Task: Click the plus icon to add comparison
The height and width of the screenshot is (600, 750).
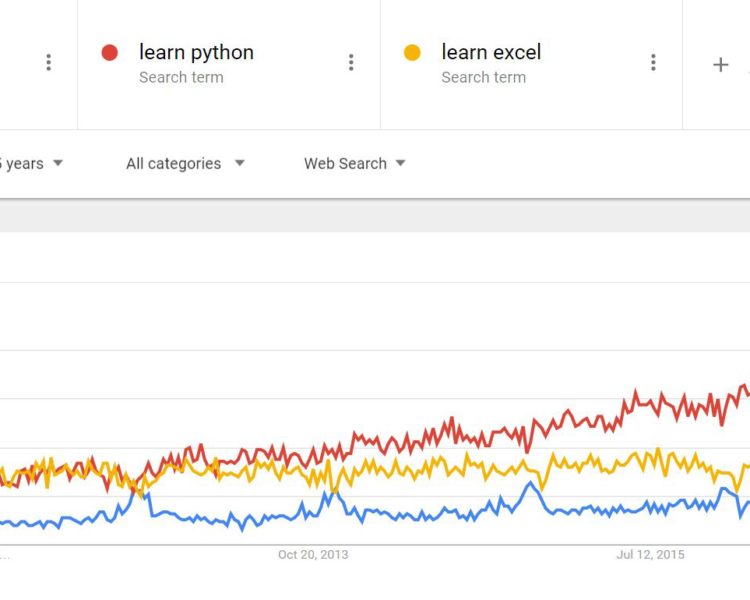Action: tap(720, 64)
